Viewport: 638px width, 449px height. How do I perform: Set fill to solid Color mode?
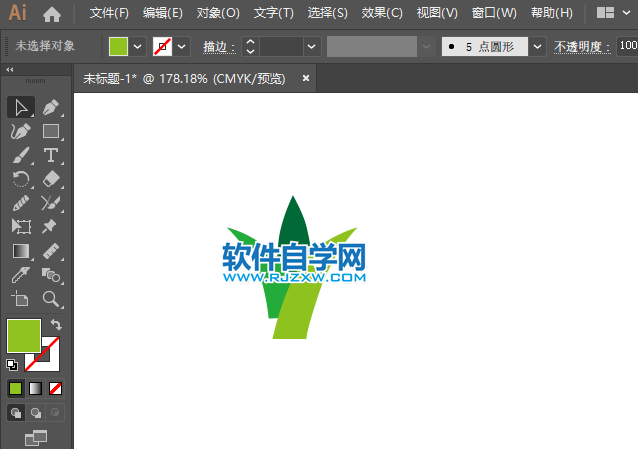[x=15, y=388]
